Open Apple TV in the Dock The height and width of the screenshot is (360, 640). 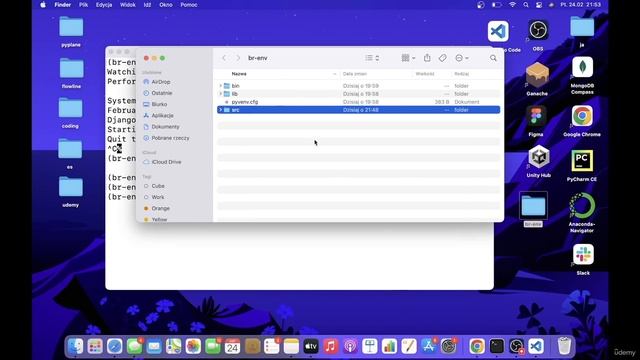[311, 346]
